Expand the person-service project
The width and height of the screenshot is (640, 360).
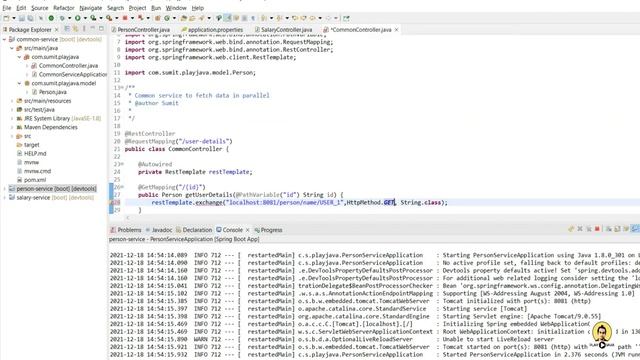click(4, 189)
